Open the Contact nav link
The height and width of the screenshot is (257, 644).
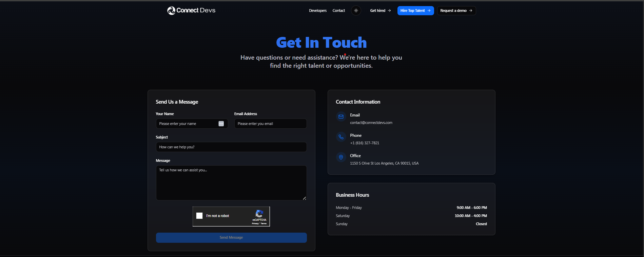(339, 10)
